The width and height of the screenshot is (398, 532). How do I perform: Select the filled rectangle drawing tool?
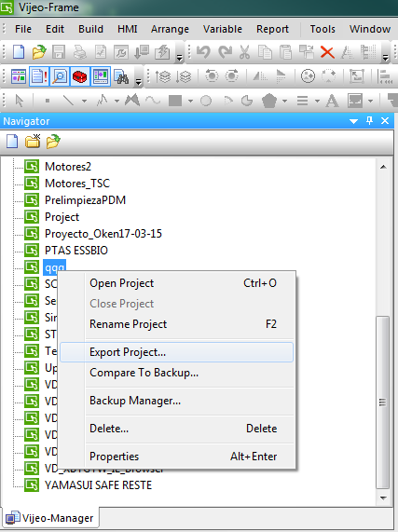point(175,101)
